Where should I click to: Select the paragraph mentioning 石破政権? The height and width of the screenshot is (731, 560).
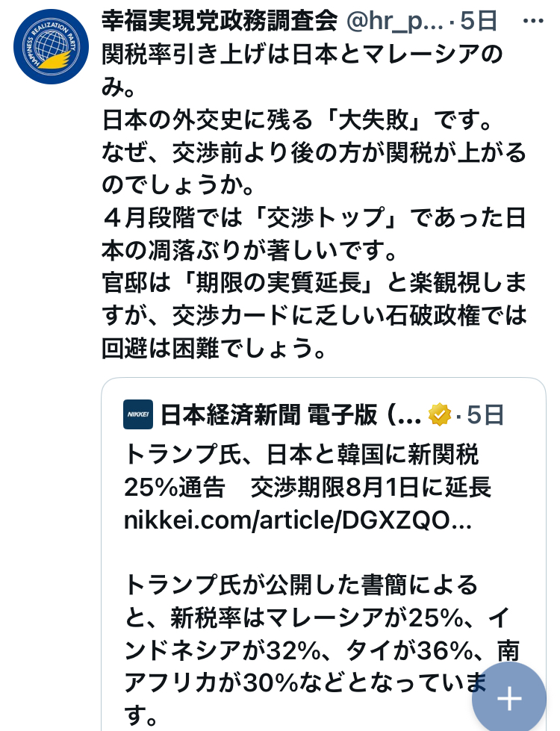point(314,315)
